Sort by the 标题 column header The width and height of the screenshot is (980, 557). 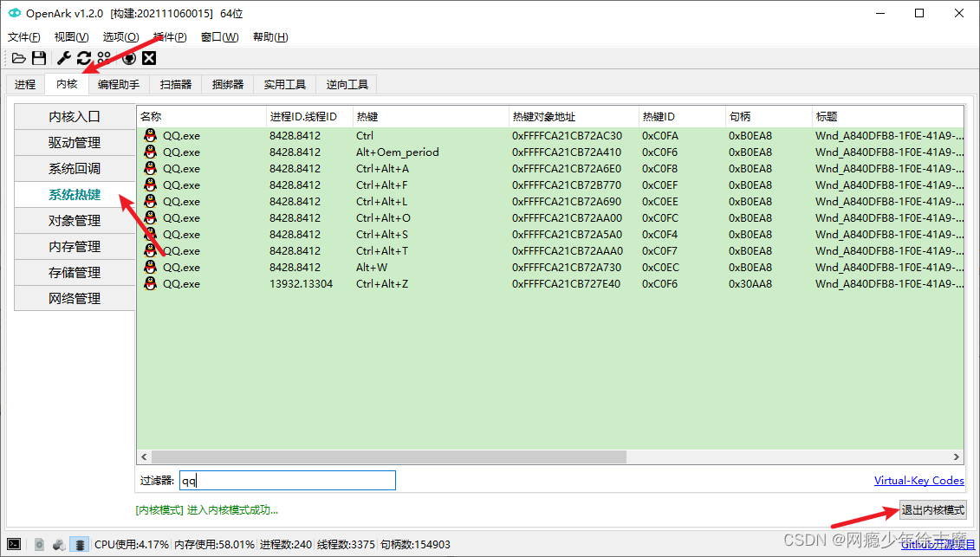[x=887, y=117]
